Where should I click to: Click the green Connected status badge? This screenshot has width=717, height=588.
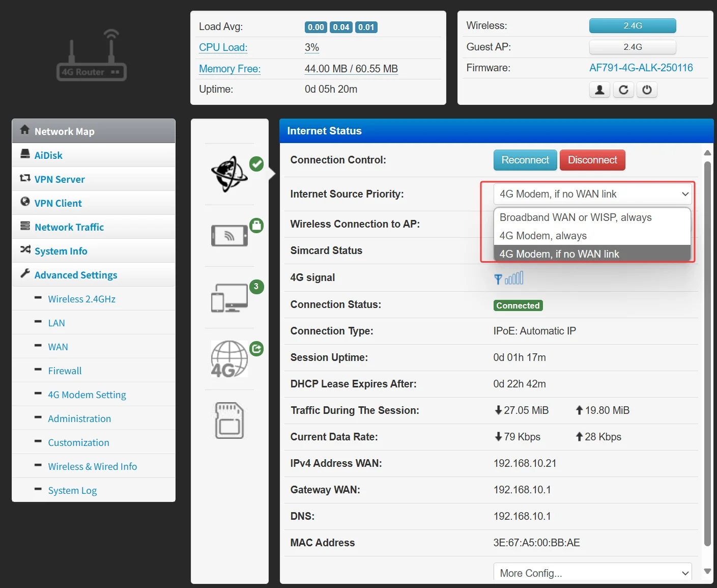518,305
